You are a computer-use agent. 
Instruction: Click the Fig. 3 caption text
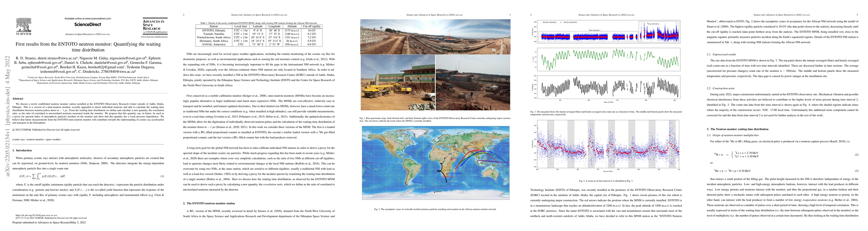[x=606, y=113]
